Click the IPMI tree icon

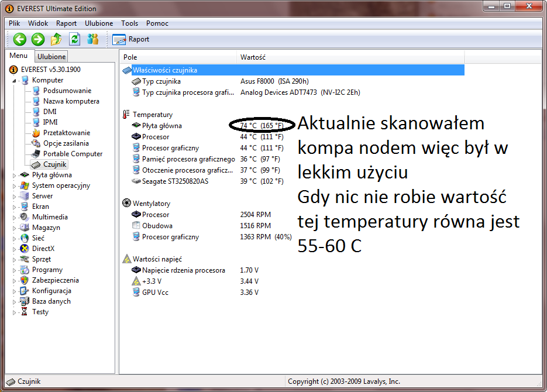tap(36, 122)
